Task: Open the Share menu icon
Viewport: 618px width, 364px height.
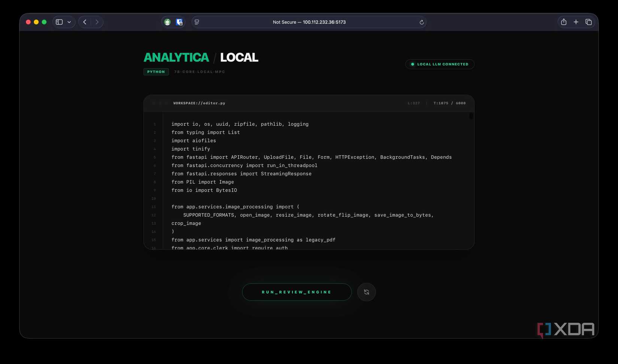Action: [564, 22]
